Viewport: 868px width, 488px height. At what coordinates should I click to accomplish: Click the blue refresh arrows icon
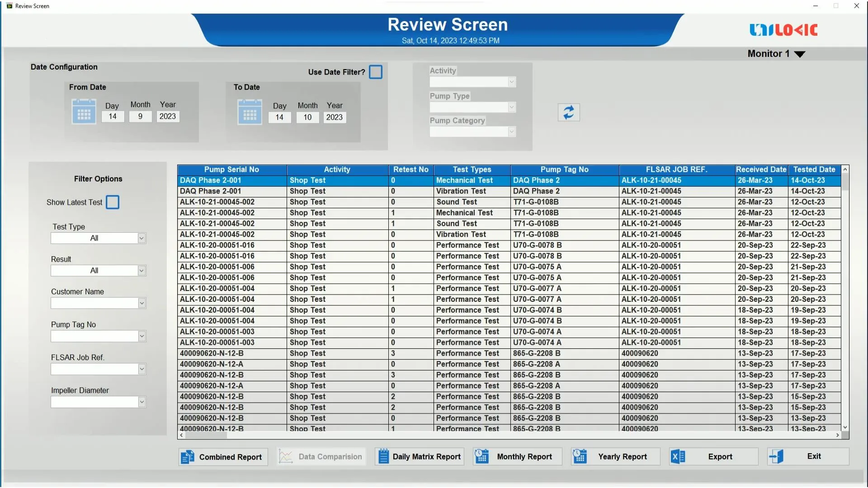point(568,113)
